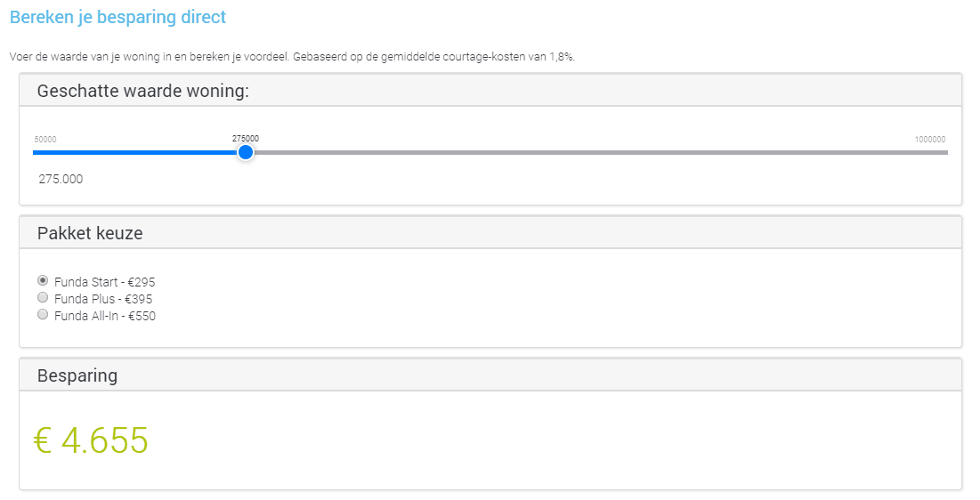The height and width of the screenshot is (500, 980).
Task: Click the 'Funda Plus - €395' label text
Action: (x=103, y=299)
